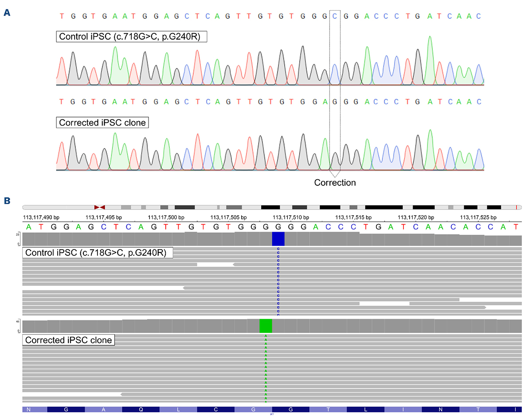This screenshot has height=418, width=532.
Task: Click the red marker at ideogram's right end
Action: click(516, 207)
